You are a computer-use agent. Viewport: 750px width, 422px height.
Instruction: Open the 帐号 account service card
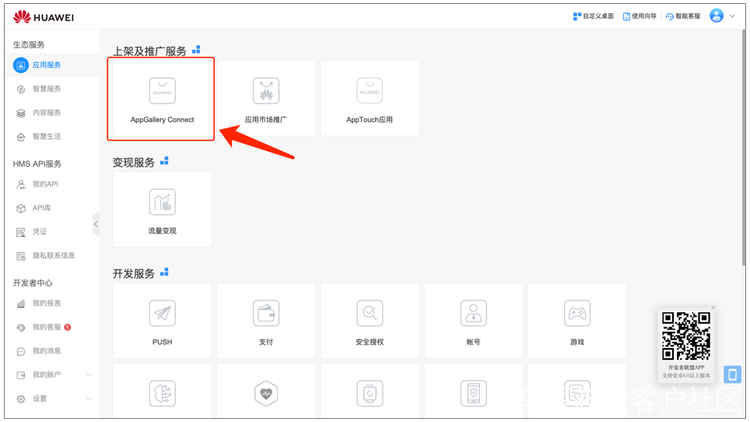pyautogui.click(x=474, y=321)
